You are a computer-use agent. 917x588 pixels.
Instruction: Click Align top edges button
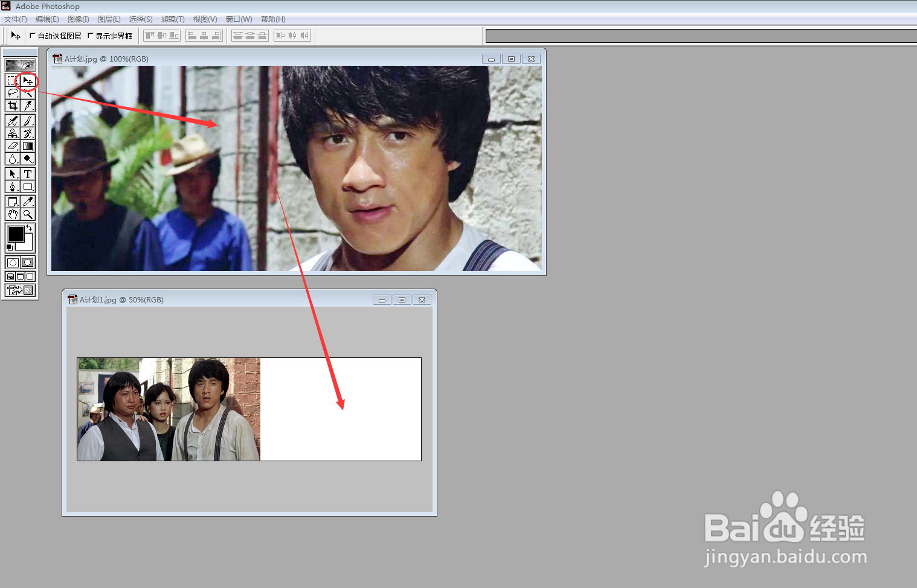(150, 36)
